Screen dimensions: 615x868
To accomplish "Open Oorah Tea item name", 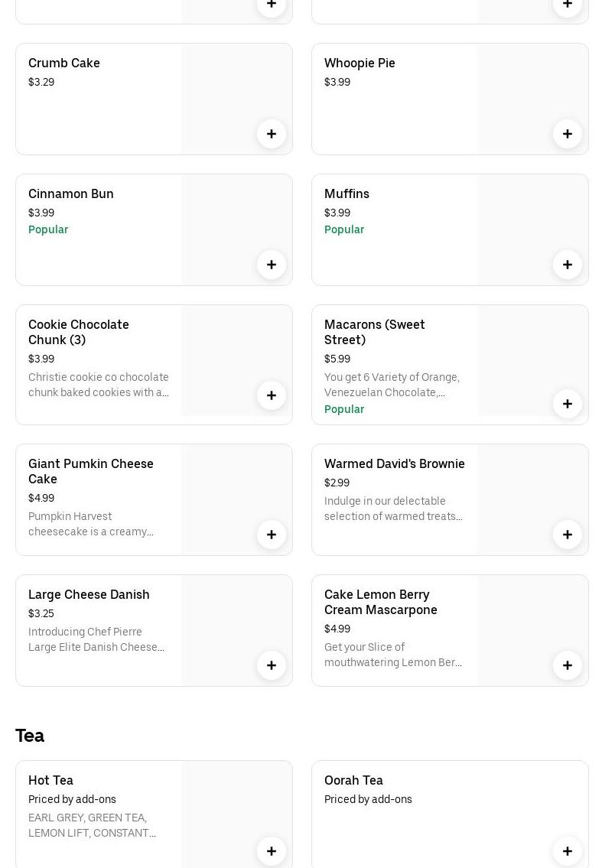I will 353,780.
